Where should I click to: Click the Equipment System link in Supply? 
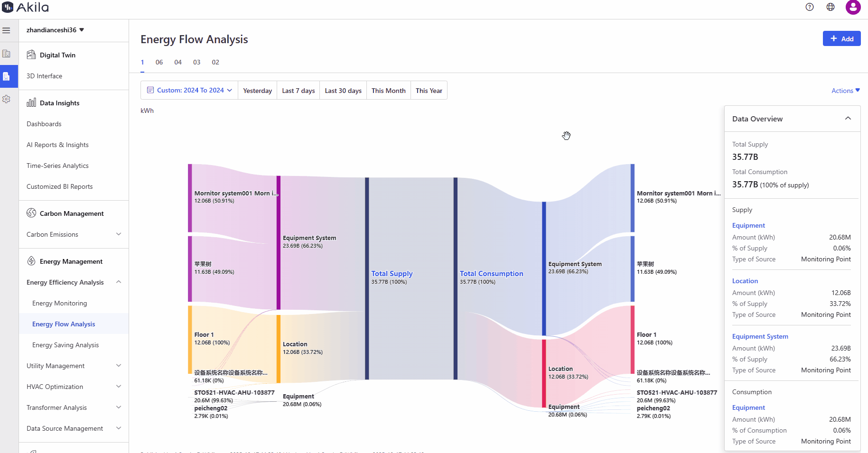coord(760,336)
